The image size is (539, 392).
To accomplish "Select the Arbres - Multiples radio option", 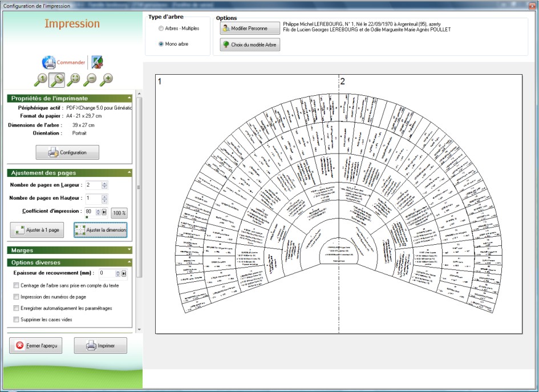I will 161,28.
